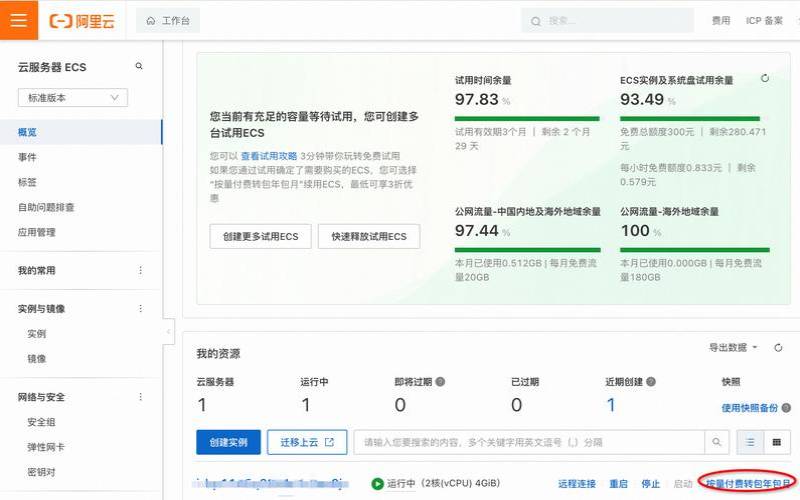The width and height of the screenshot is (800, 500).
Task: Open the 标准版本 version dropdown
Action: pyautogui.click(x=73, y=98)
